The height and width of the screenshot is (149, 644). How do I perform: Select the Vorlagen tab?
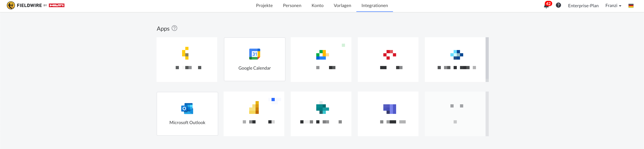coord(342,6)
